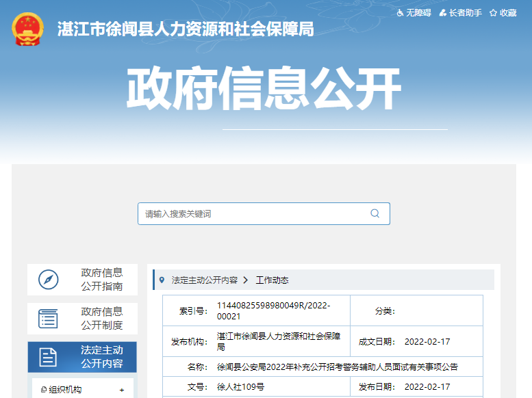532x398 pixels.
Task: Click the small icon beside 组织机构
Action: (44, 390)
